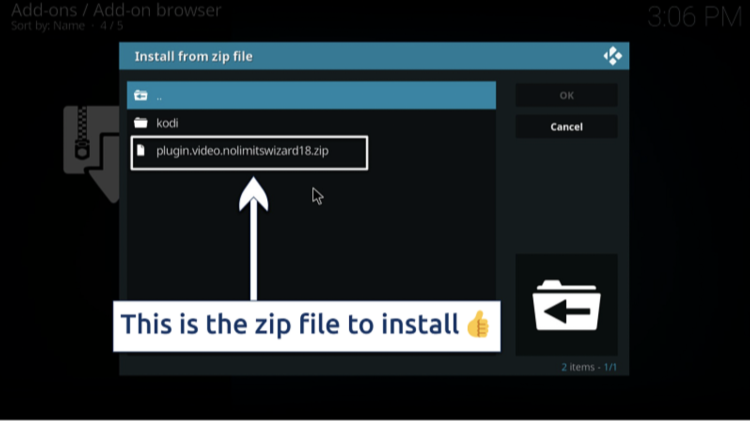
Task: Click the zip file document icon
Action: coord(141,150)
